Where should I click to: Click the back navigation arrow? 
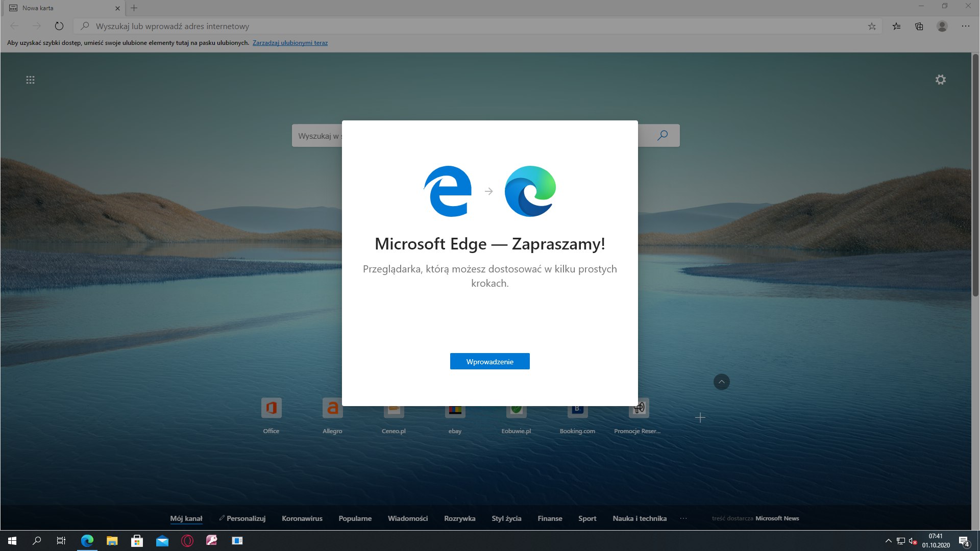pos(14,26)
